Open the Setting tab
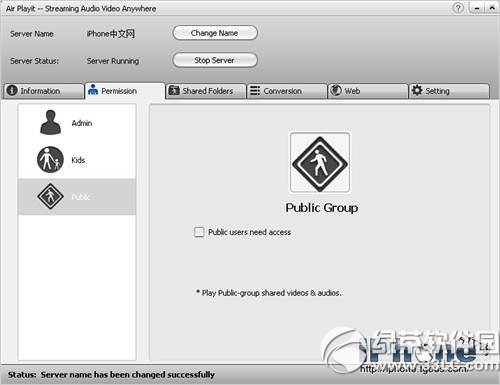This screenshot has height=385, width=500. pos(449,91)
